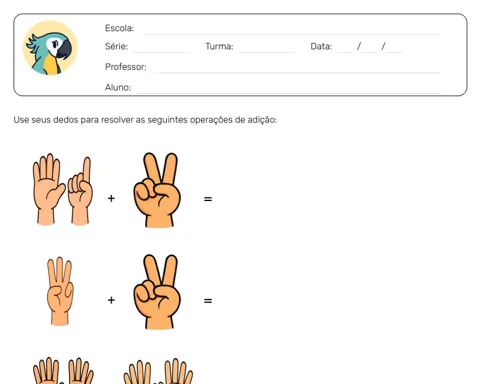Click the one-finger pointing hand, first row

point(80,191)
